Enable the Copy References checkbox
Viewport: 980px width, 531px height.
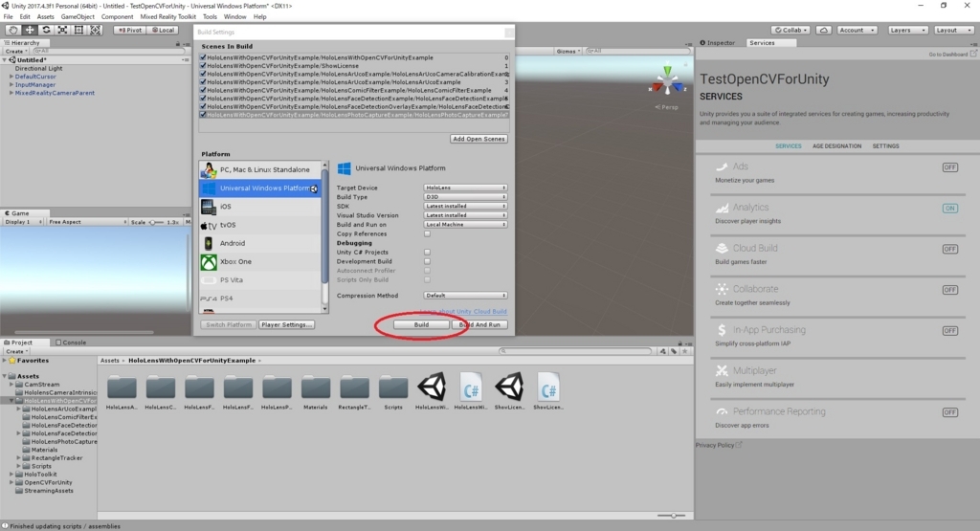pos(428,234)
